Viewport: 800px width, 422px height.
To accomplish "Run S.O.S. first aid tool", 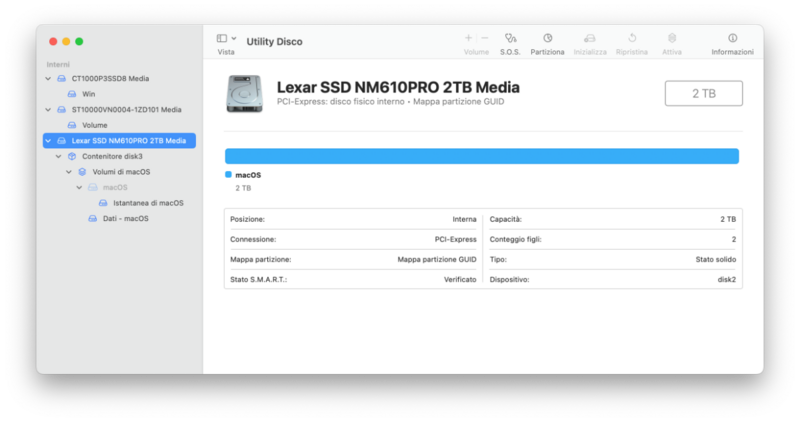I will pos(510,44).
